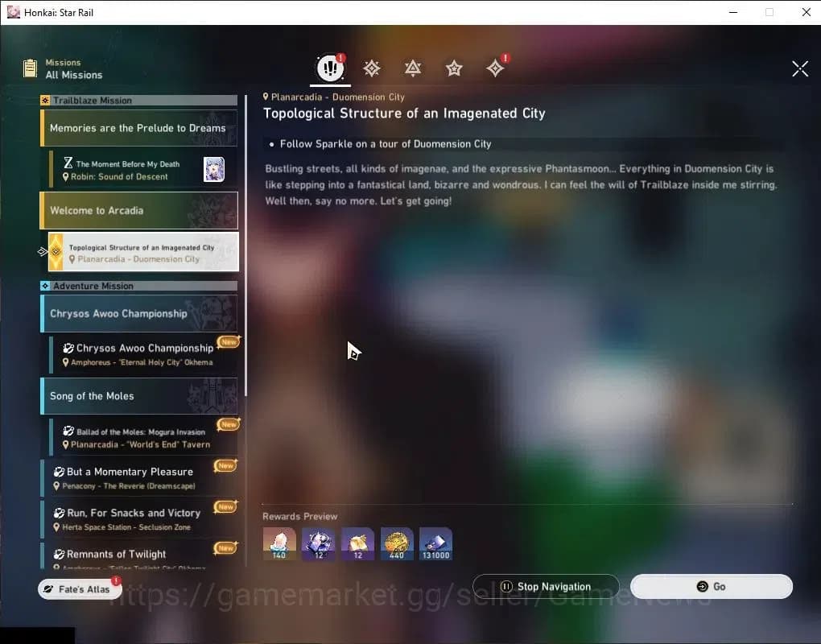
Task: Click the New badge on Ballad of the Moles
Action: point(229,424)
